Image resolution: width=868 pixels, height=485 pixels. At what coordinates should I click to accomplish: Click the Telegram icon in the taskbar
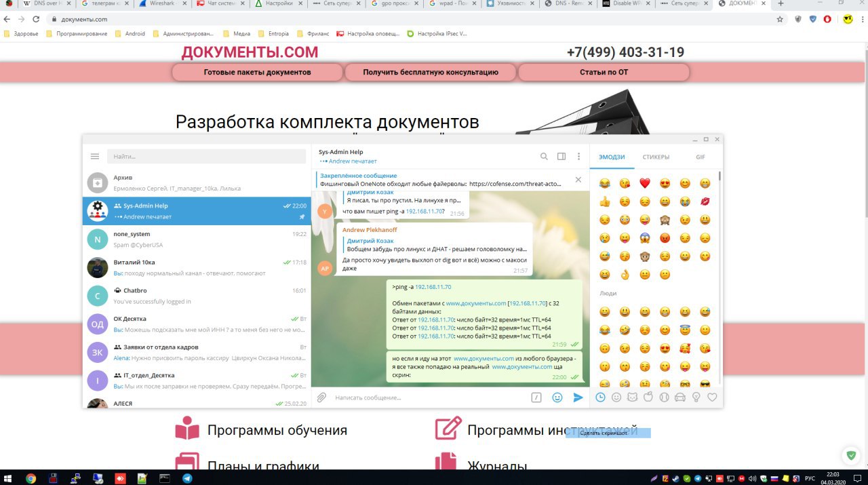coord(186,478)
